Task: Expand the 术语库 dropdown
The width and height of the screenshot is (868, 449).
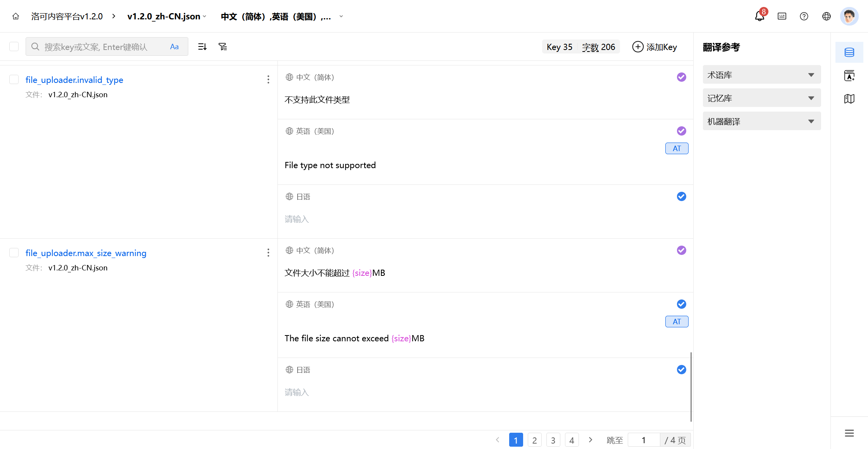Action: pos(761,75)
